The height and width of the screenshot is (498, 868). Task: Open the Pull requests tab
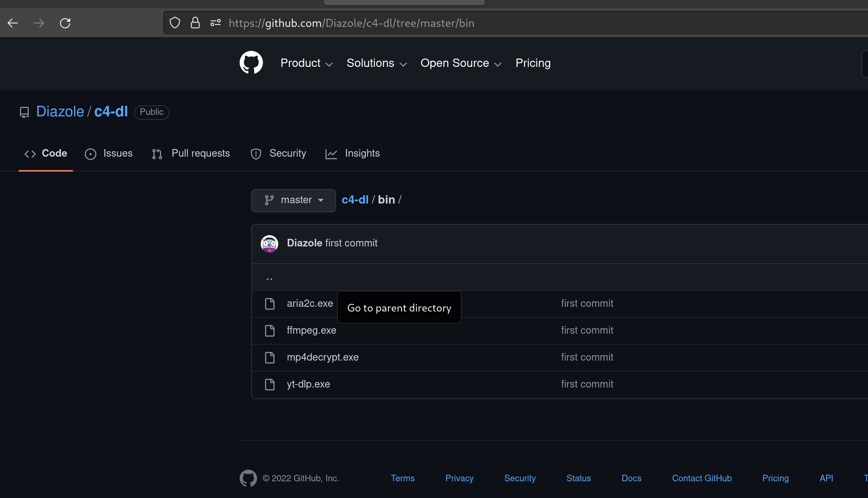191,153
